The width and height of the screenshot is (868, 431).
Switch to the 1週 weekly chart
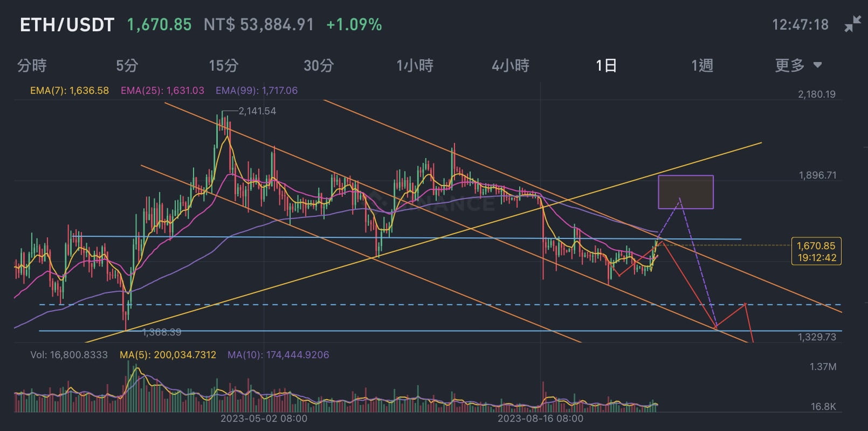(x=702, y=66)
